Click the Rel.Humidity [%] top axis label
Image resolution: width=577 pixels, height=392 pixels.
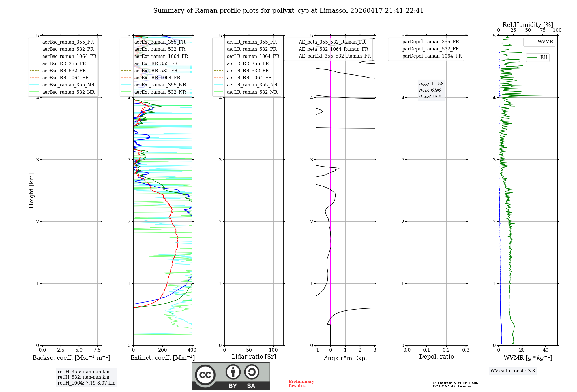pos(528,25)
